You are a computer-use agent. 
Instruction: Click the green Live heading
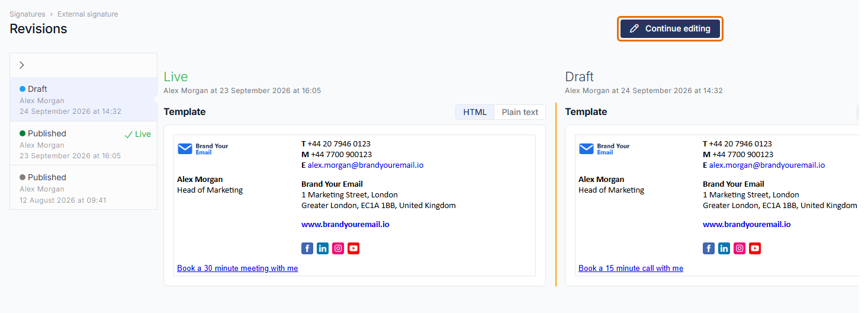pyautogui.click(x=176, y=77)
